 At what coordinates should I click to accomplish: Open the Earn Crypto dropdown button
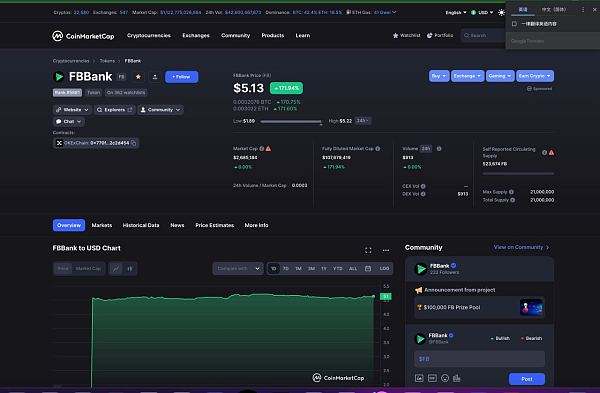tap(535, 76)
